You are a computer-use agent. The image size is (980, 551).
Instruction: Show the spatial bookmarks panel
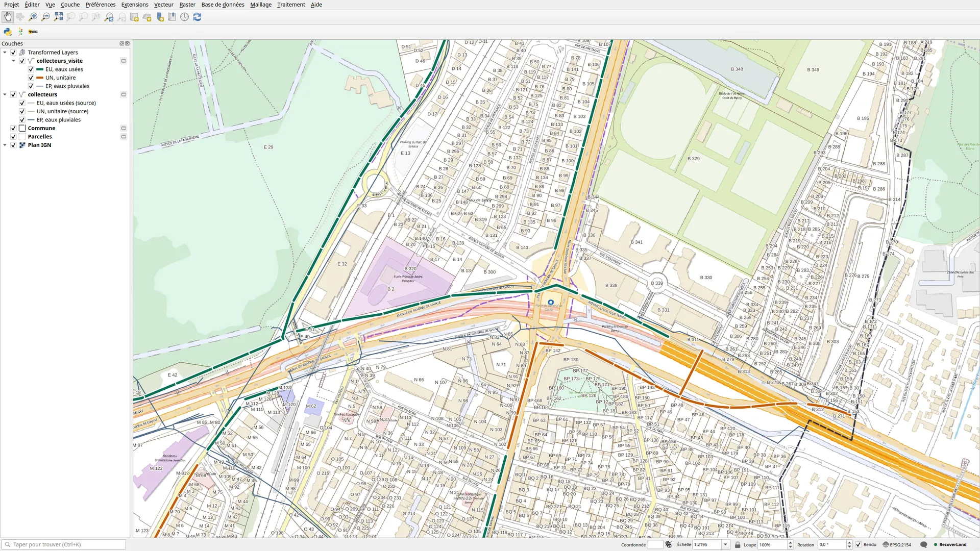tap(172, 17)
